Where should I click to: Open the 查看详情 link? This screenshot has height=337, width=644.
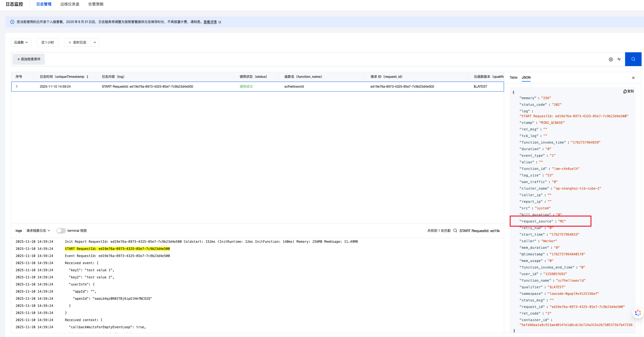coord(210,22)
